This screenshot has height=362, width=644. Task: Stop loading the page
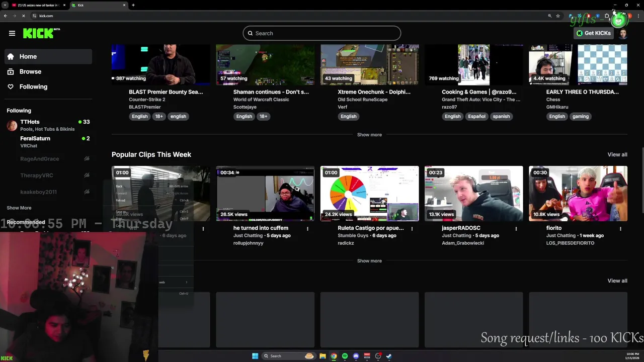pos(23,16)
